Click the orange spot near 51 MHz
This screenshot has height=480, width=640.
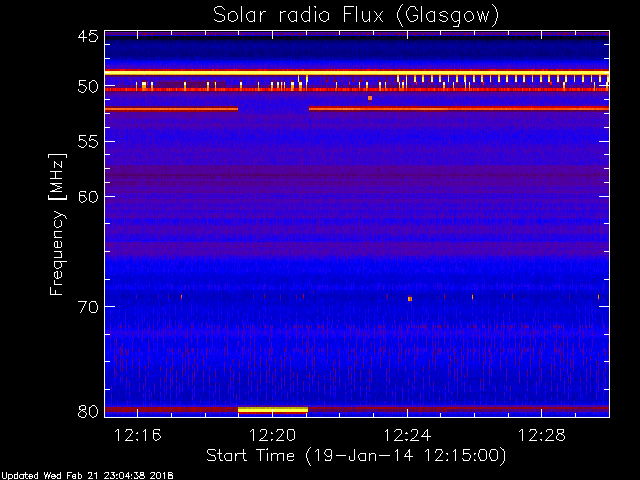click(370, 98)
